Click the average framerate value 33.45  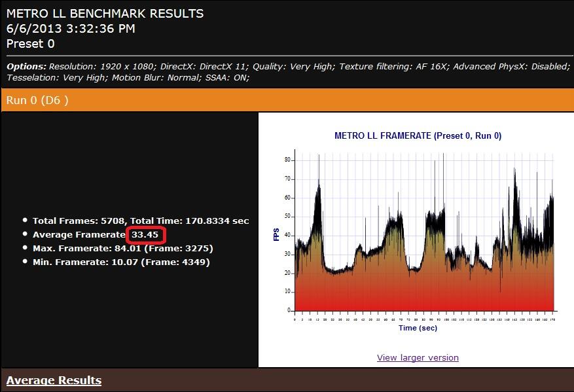pos(145,235)
